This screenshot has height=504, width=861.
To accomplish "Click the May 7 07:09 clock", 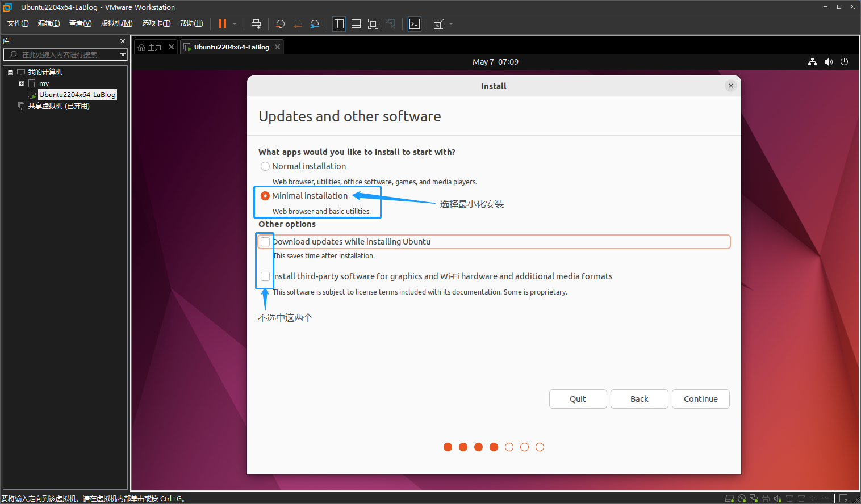I will 495,62.
